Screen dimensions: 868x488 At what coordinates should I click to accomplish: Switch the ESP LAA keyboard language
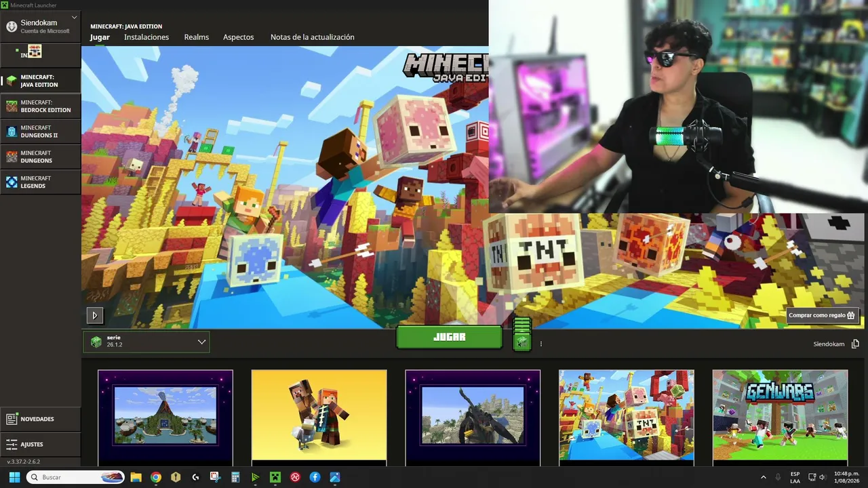pos(795,477)
